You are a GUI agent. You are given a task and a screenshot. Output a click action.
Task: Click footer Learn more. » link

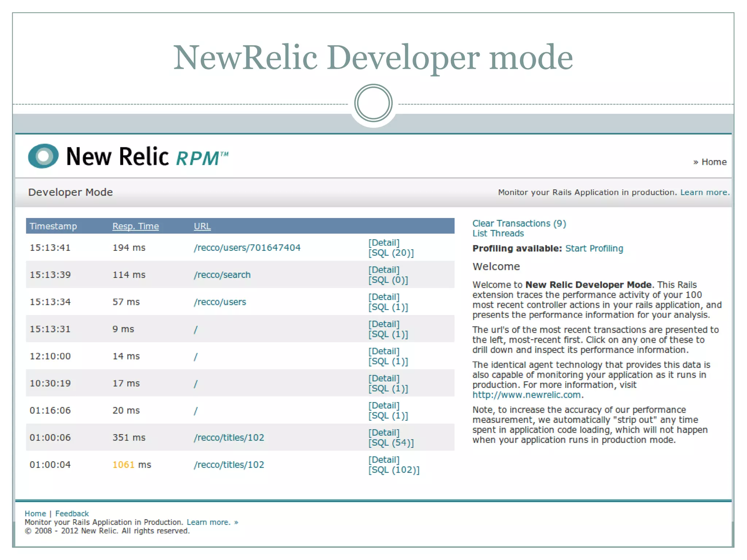click(x=212, y=522)
